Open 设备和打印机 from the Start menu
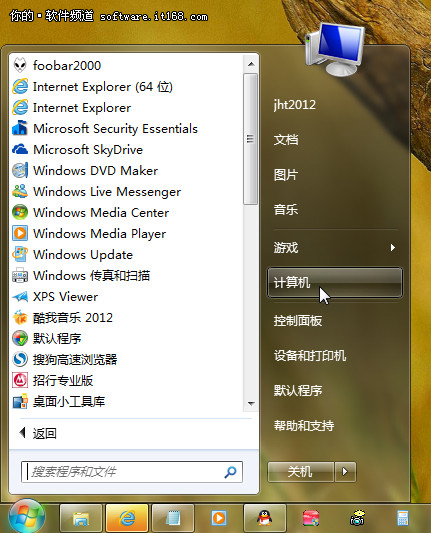The image size is (431, 533). [310, 356]
